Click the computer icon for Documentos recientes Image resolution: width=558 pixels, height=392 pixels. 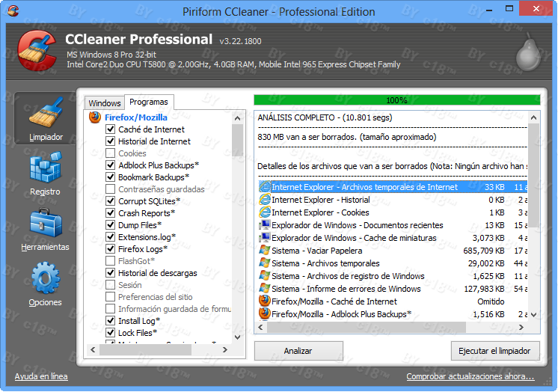point(265,225)
